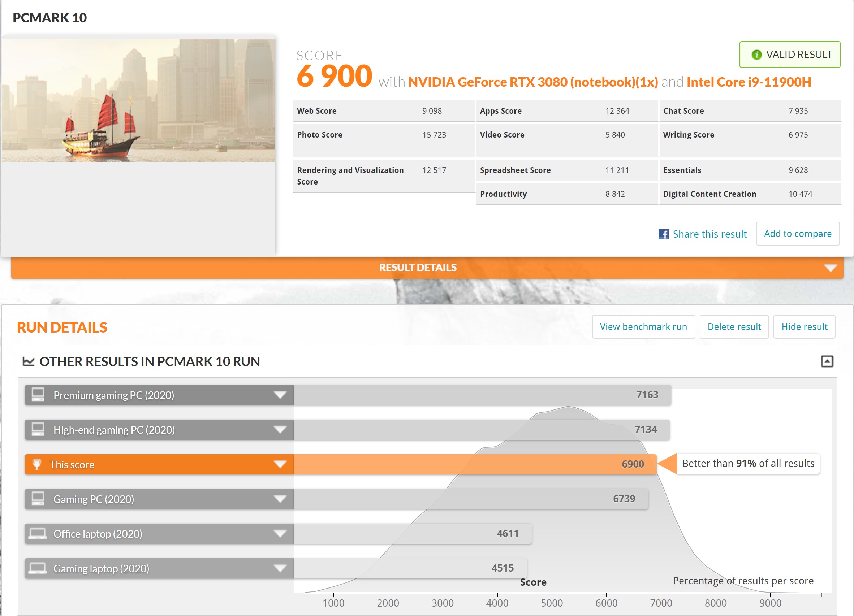The height and width of the screenshot is (616, 854).
Task: Click the trophy icon beside This score
Action: pyautogui.click(x=37, y=464)
